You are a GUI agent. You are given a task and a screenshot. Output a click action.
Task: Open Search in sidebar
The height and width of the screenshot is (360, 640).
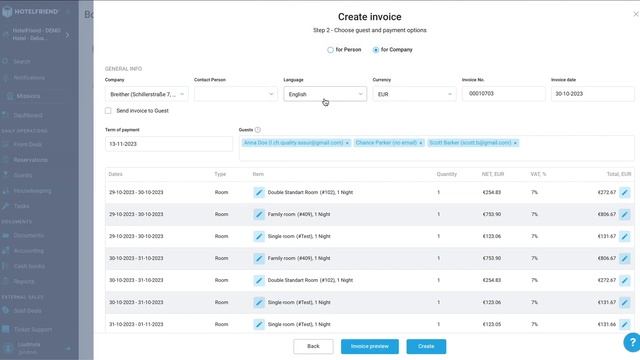pyautogui.click(x=22, y=61)
